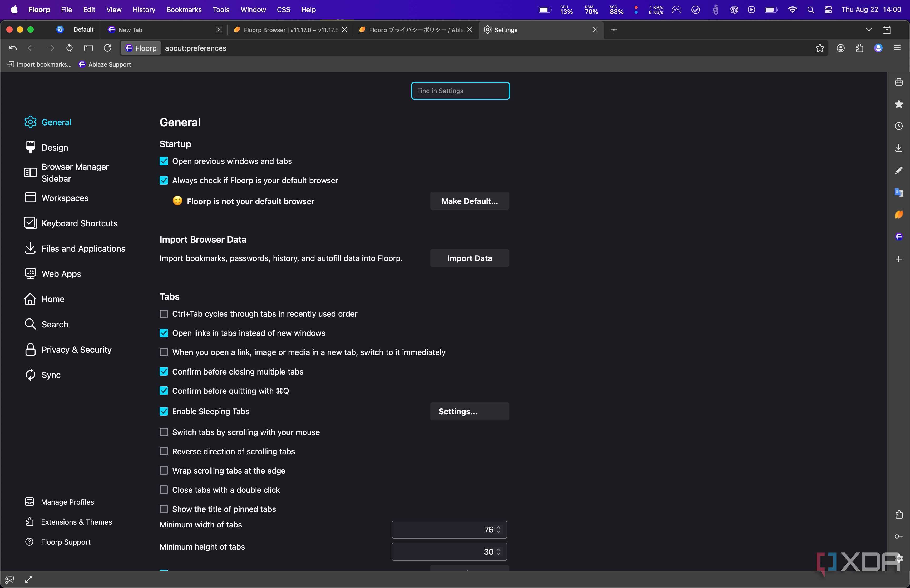The image size is (910, 588).
Task: Open macOS Control Center in menu bar
Action: [828, 9]
